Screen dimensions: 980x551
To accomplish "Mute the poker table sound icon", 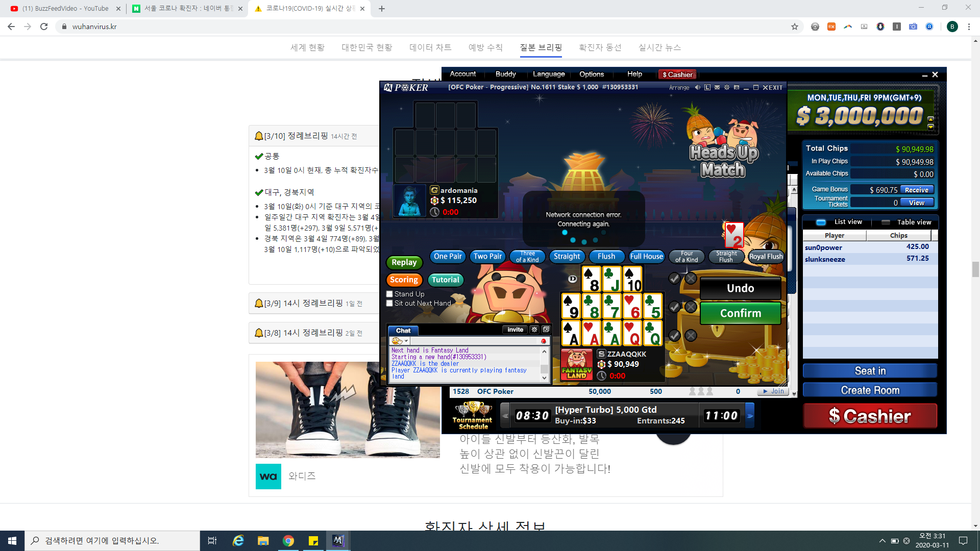I will (698, 88).
